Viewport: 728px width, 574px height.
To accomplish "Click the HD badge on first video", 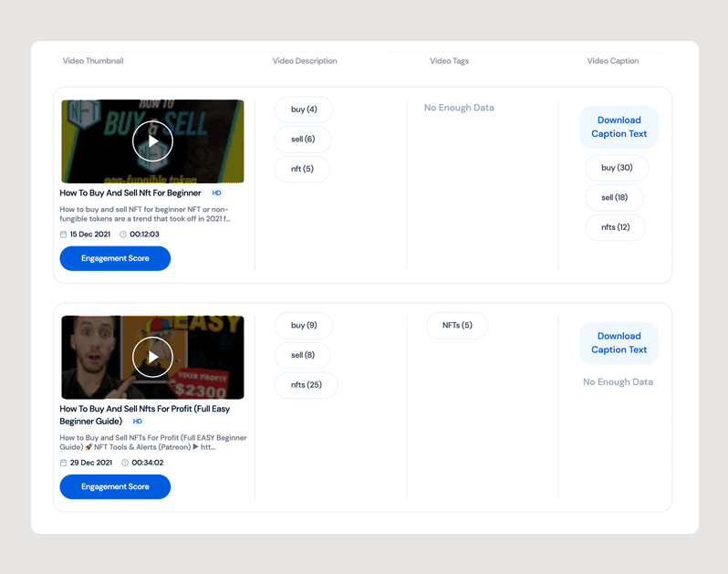I will 217,193.
